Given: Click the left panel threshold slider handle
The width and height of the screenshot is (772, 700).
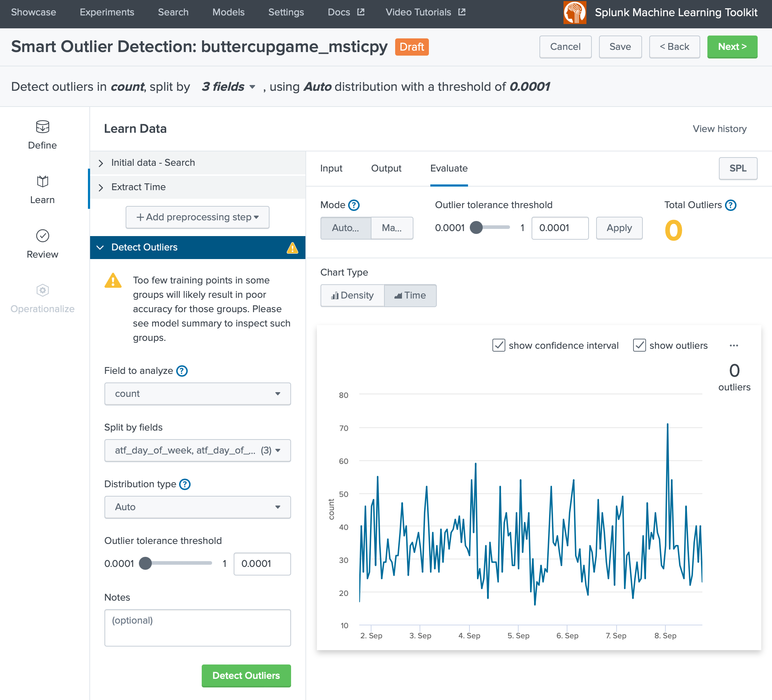Looking at the screenshot, I should coord(145,563).
